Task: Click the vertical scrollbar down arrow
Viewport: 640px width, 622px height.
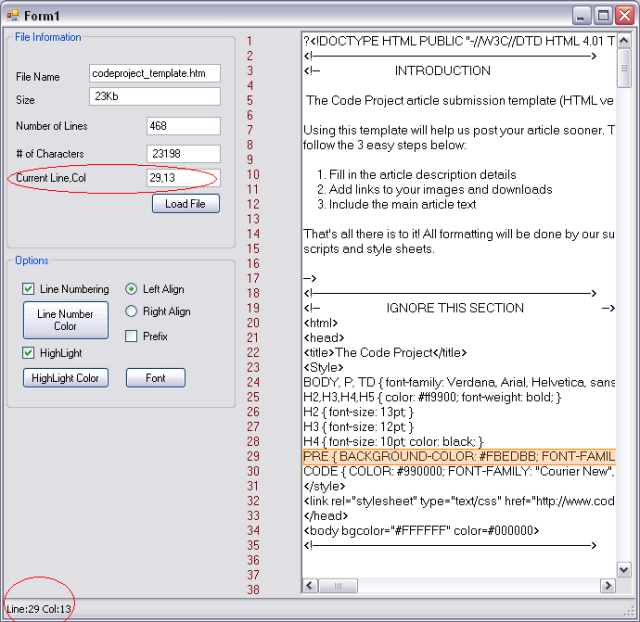Action: click(x=624, y=569)
